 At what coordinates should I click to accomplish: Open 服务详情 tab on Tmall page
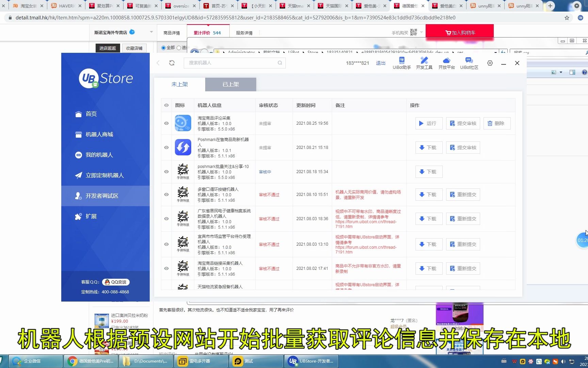[x=244, y=33]
